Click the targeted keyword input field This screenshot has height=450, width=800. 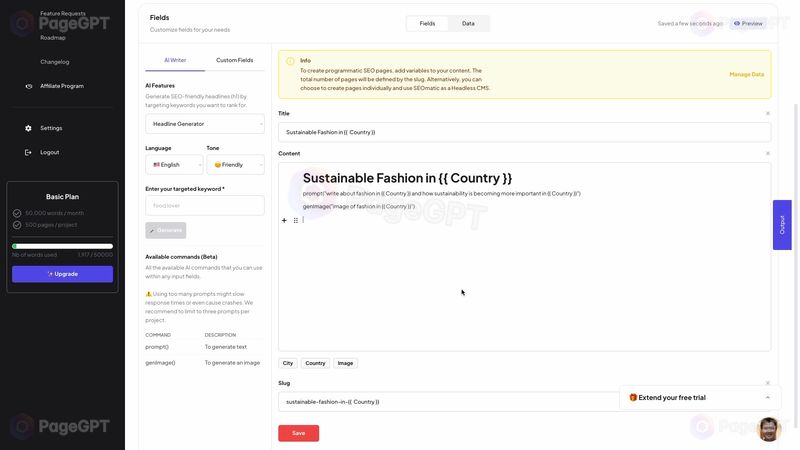205,206
